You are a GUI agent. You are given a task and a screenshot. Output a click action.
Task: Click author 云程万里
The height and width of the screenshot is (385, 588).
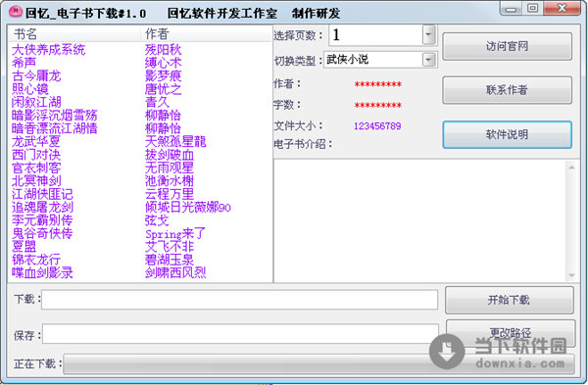point(170,194)
